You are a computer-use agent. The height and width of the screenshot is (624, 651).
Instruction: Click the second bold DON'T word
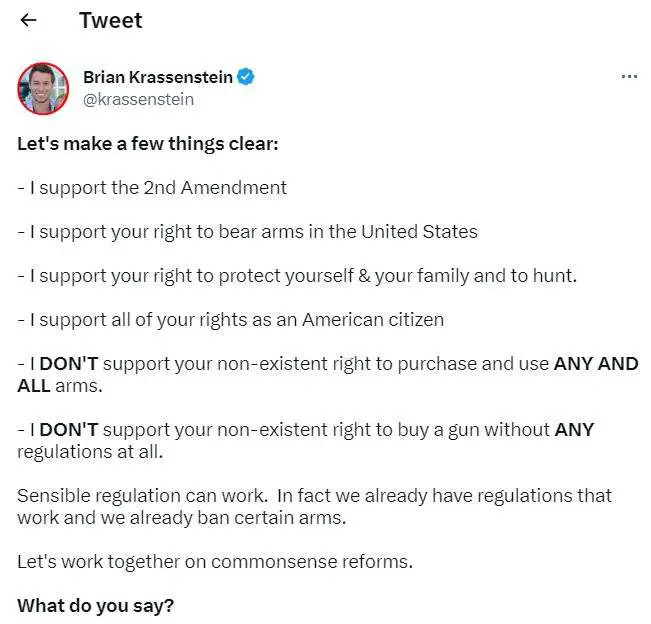pos(69,430)
